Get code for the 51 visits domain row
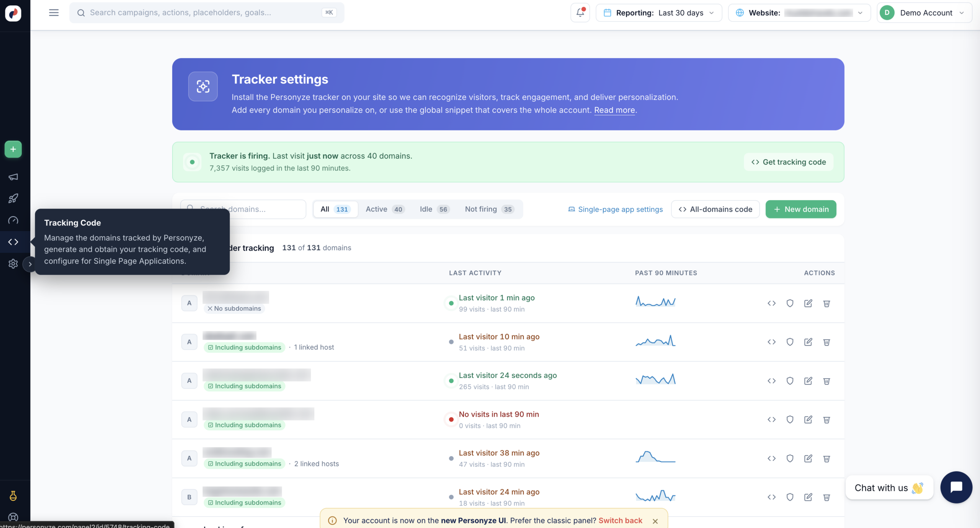980x528 pixels. click(x=771, y=342)
